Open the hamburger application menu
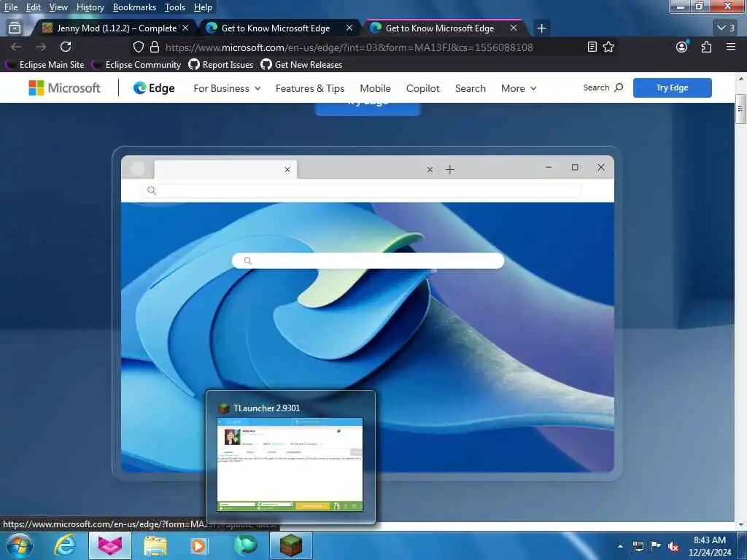Screen dimensions: 747x560 click(731, 47)
